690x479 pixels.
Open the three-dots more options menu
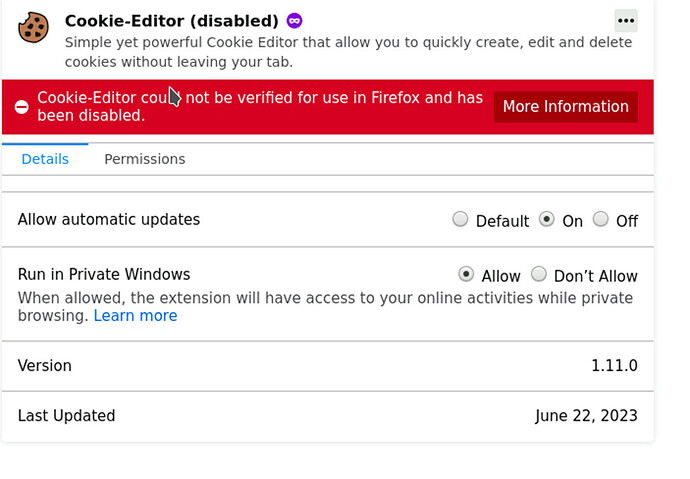click(x=626, y=21)
